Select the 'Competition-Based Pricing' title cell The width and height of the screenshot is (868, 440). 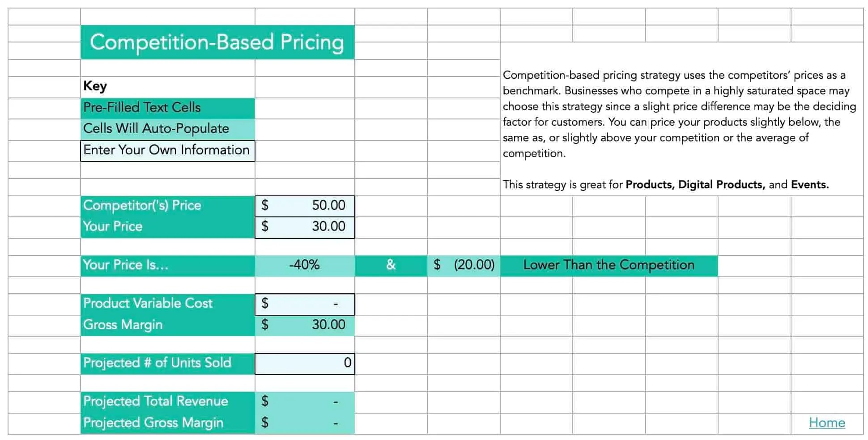click(217, 42)
